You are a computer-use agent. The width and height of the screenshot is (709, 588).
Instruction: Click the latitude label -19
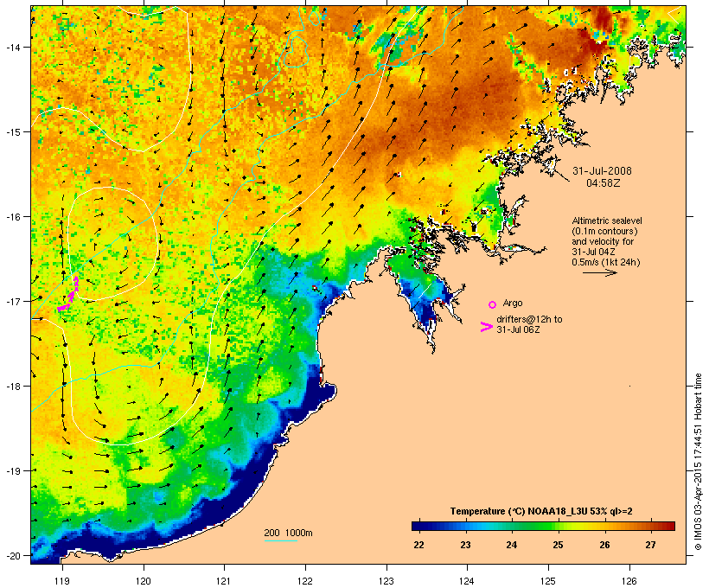pos(12,471)
